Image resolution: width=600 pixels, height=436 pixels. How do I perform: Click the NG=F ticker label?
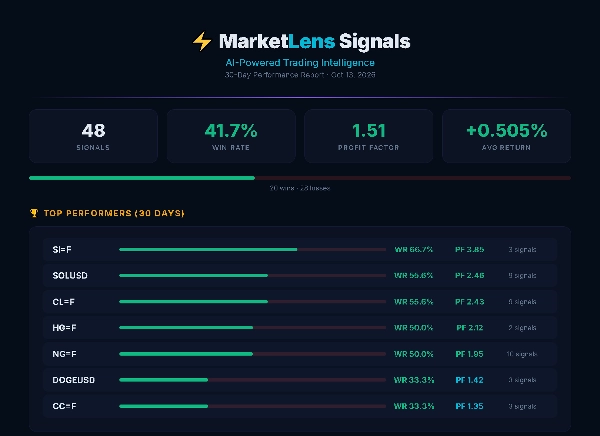pyautogui.click(x=64, y=354)
